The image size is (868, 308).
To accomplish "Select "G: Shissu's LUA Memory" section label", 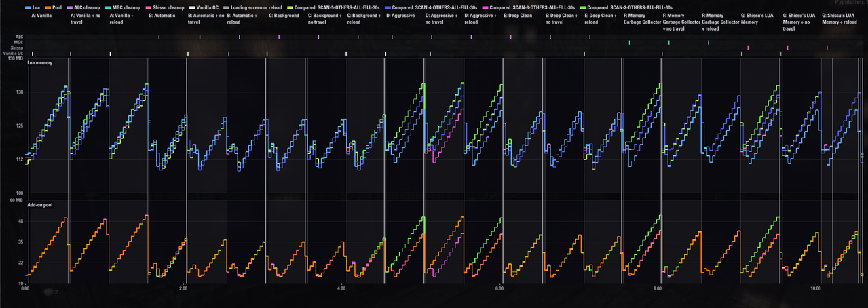I will pos(757,18).
